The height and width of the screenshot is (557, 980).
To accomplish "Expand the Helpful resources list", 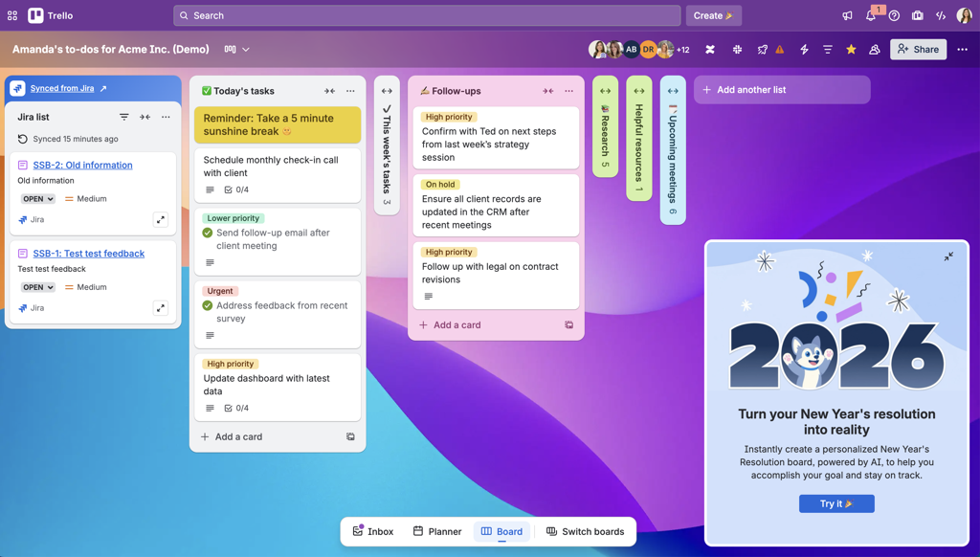I will tap(638, 91).
